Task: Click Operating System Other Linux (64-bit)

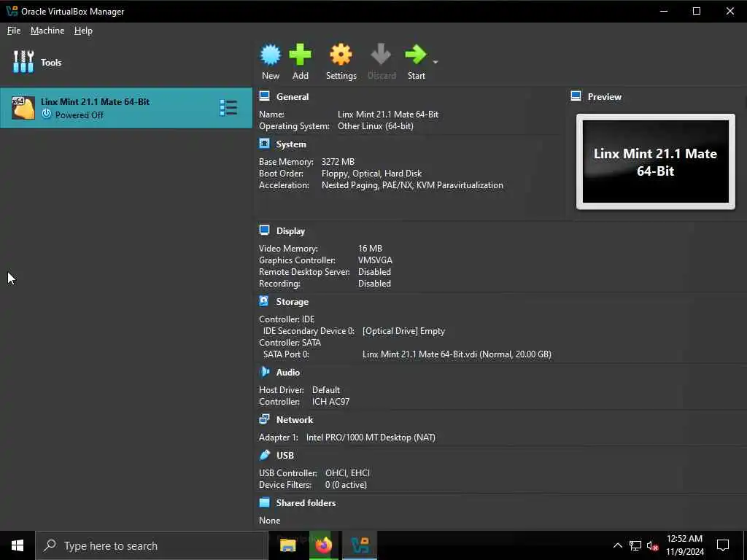Action: pyautogui.click(x=376, y=126)
